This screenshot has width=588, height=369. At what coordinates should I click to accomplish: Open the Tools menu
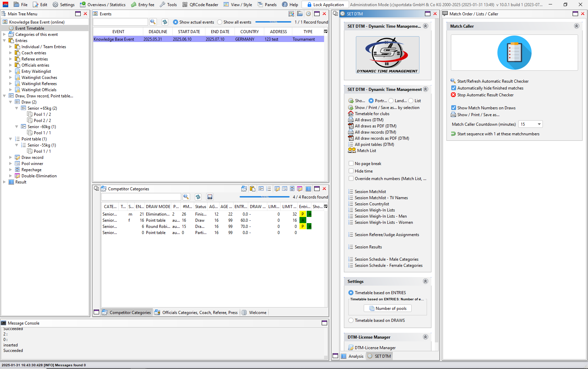(168, 4)
